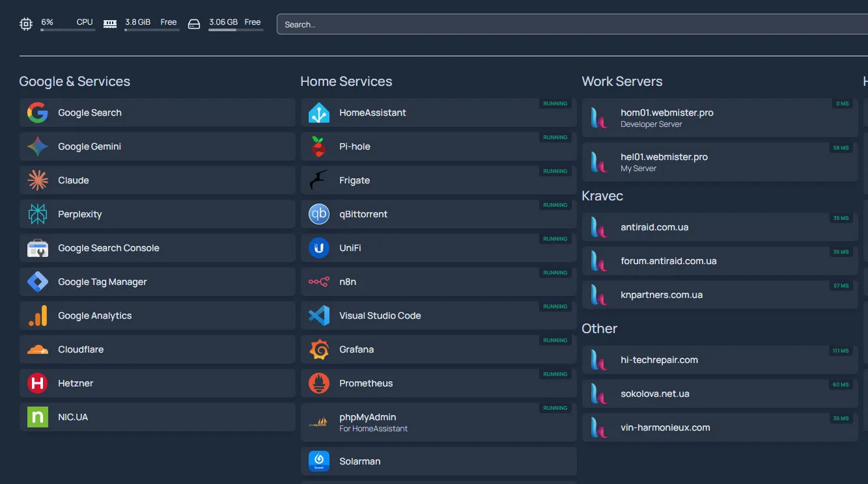Click the Frigate bird icon

point(319,180)
